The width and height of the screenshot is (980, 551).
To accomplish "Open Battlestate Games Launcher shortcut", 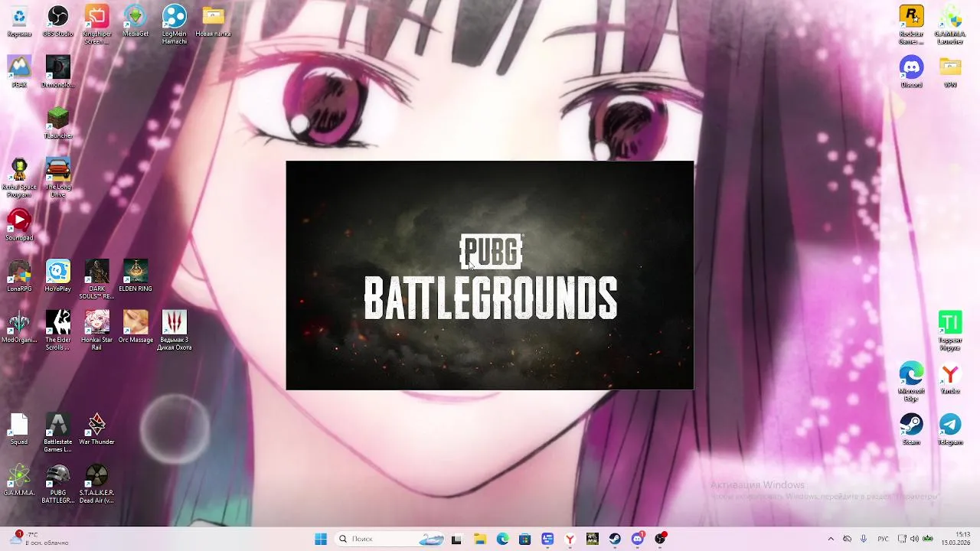I will tap(58, 433).
